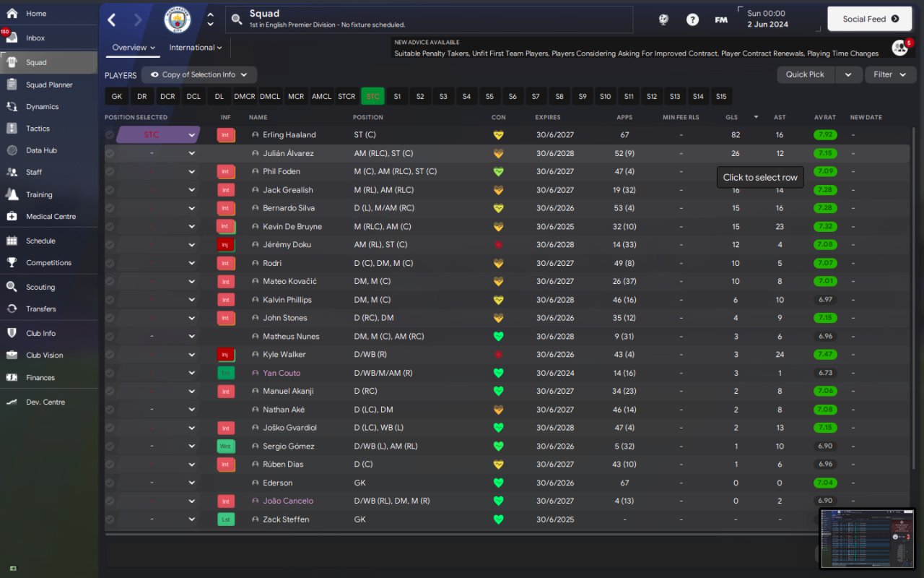
Task: Open the Overview dropdown tab
Action: point(134,48)
